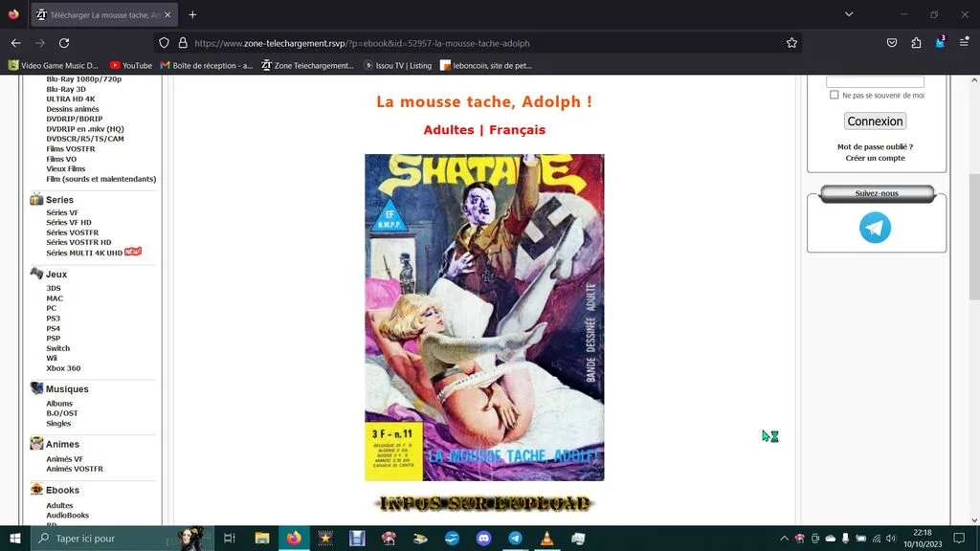Open the AudioBooks ebooks category

[x=68, y=516]
